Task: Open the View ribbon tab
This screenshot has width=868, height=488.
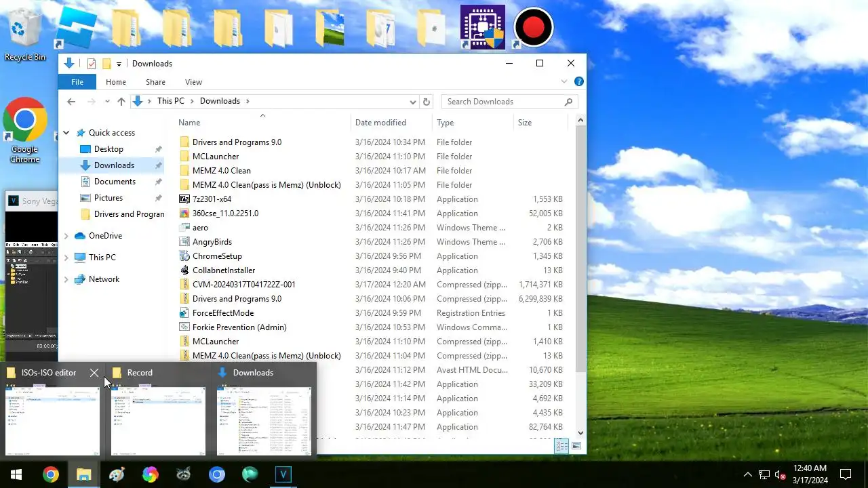Action: (x=193, y=82)
